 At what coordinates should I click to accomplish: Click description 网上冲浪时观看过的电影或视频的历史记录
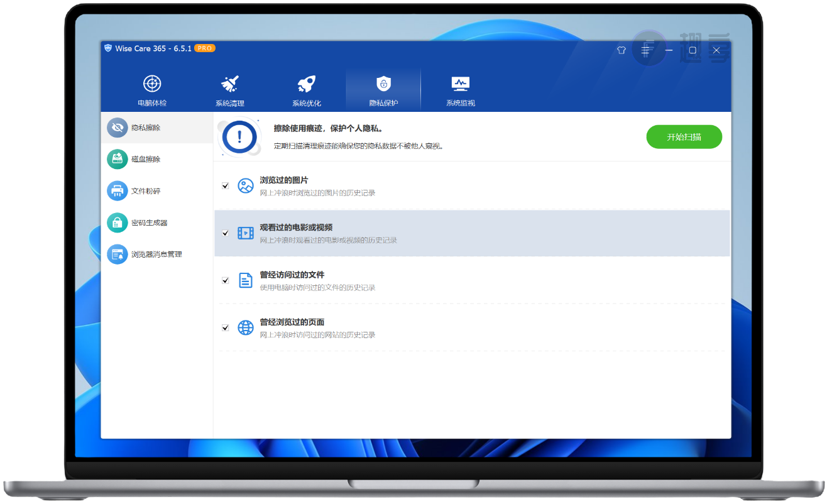329,241
